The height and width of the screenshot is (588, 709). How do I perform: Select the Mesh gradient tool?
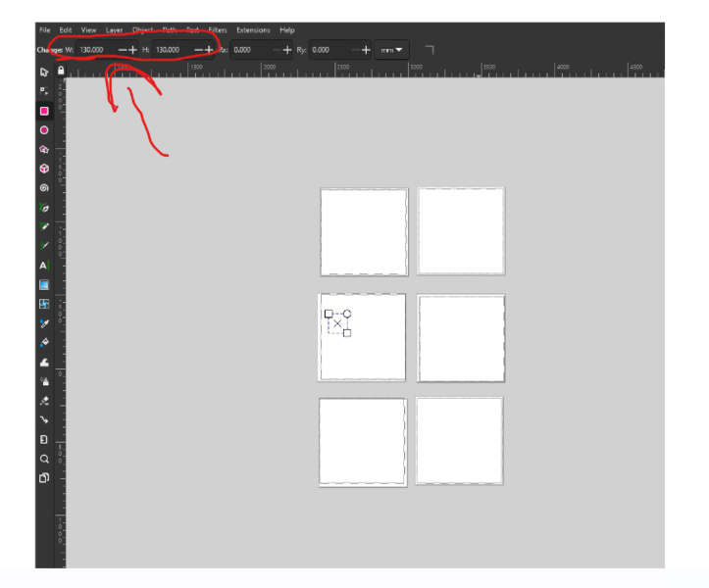click(x=44, y=304)
